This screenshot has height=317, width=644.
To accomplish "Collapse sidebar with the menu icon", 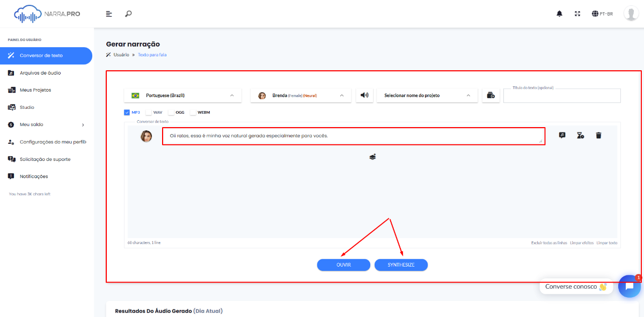I will point(109,14).
